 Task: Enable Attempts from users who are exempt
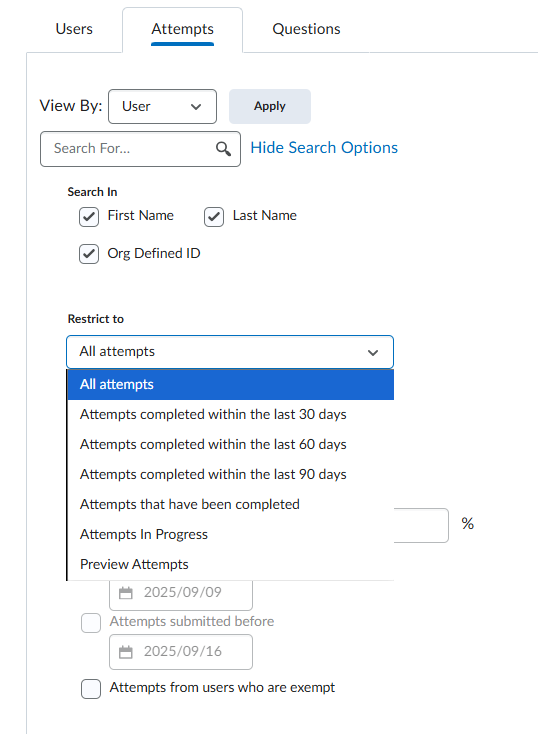pyautogui.click(x=91, y=689)
